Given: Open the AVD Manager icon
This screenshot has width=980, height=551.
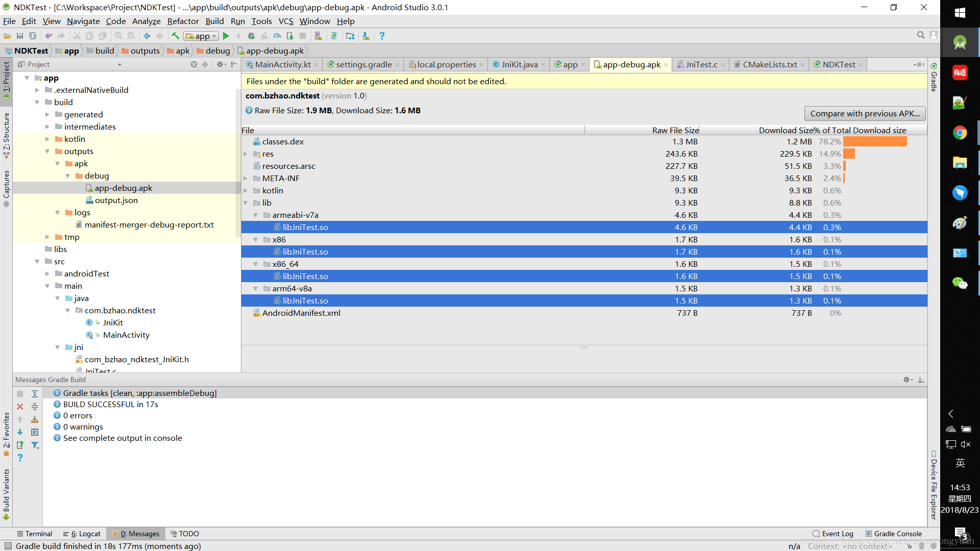Looking at the screenshot, I should 318,36.
